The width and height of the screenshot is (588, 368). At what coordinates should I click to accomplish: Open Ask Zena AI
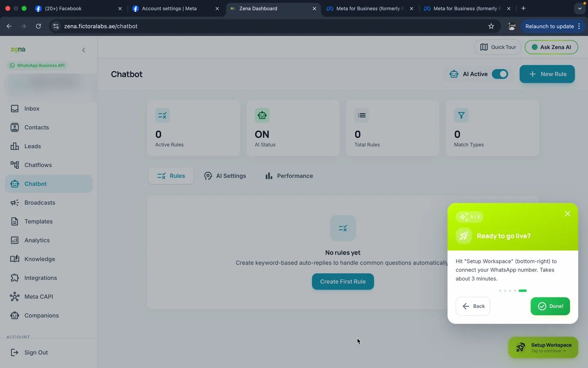(x=551, y=47)
